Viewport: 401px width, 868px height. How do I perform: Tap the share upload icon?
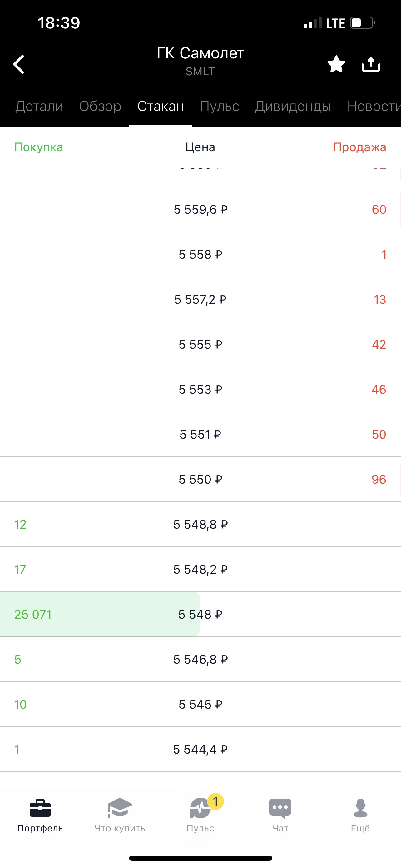coord(371,64)
